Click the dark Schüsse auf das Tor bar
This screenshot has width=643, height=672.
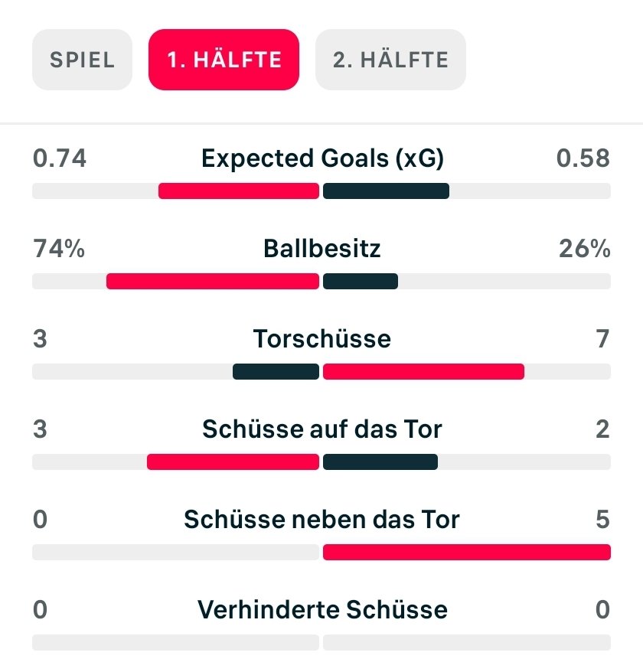[x=380, y=462]
